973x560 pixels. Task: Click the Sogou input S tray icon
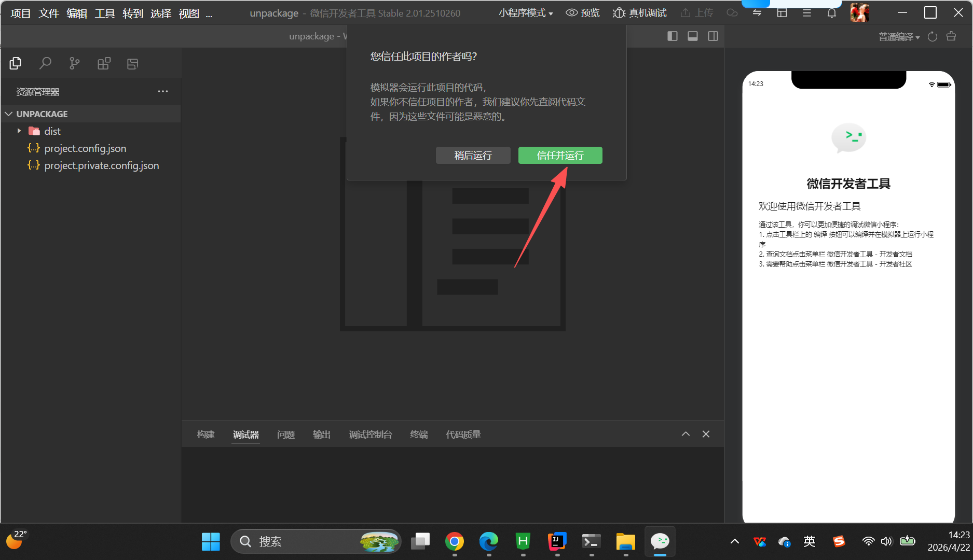839,541
